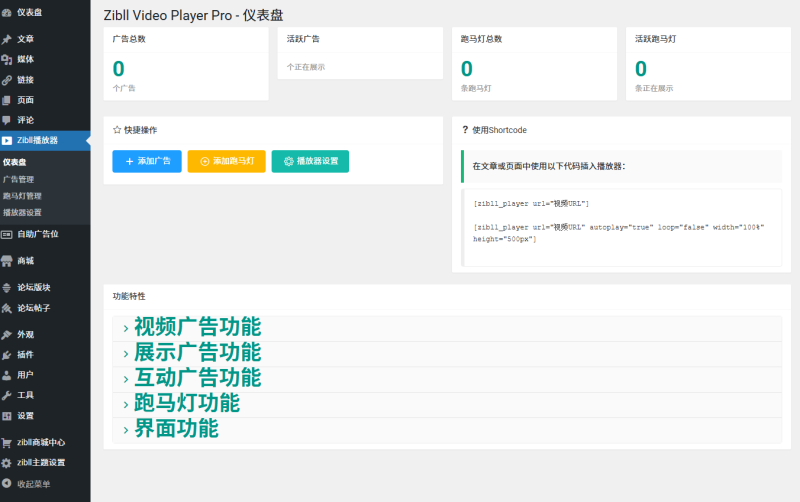The width and height of the screenshot is (800, 502).
Task: Click the 跑马灯总数 card zero value
Action: [467, 69]
